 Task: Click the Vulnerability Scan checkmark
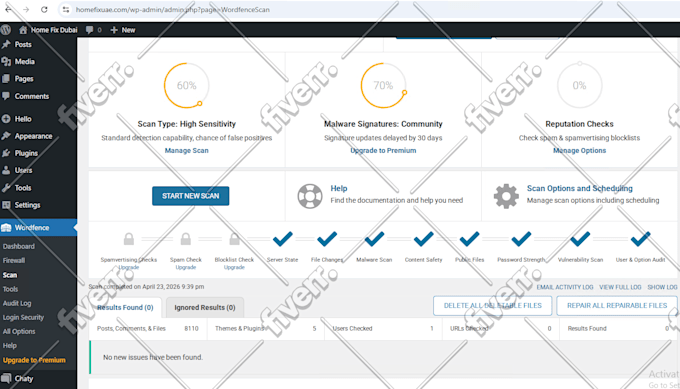[580, 239]
